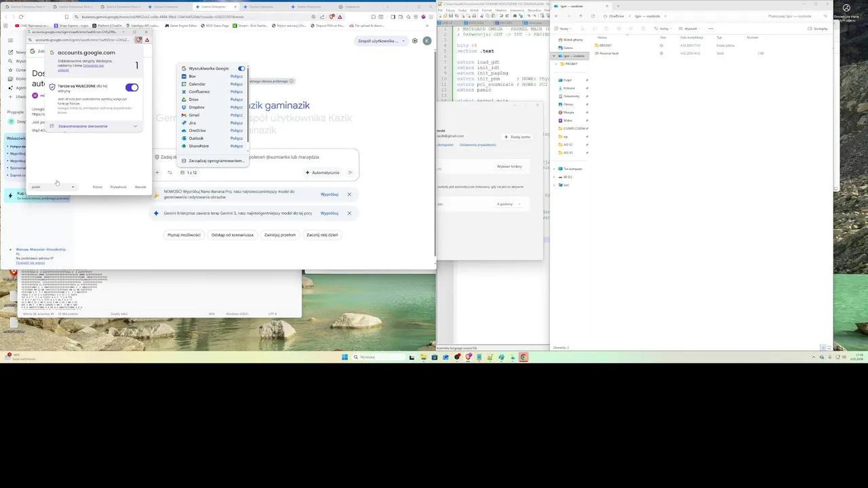Click Połącz next to Gmail
Viewport: 868px width, 488px height.
click(x=237, y=115)
